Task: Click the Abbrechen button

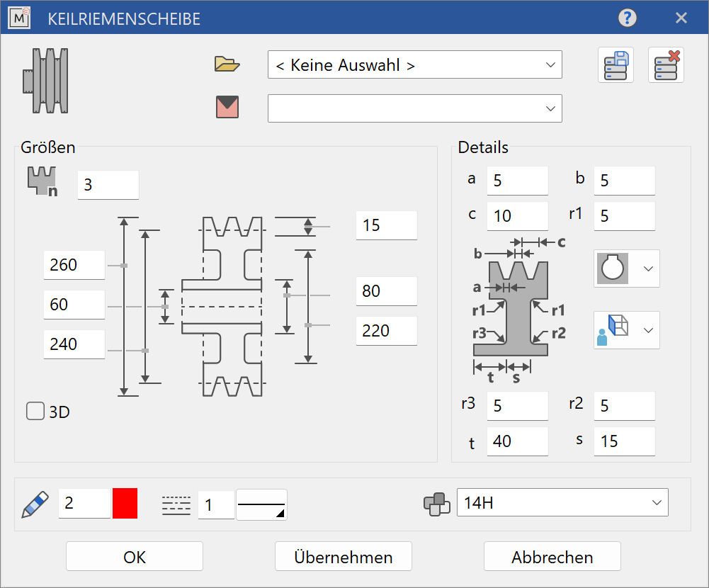Action: (552, 557)
